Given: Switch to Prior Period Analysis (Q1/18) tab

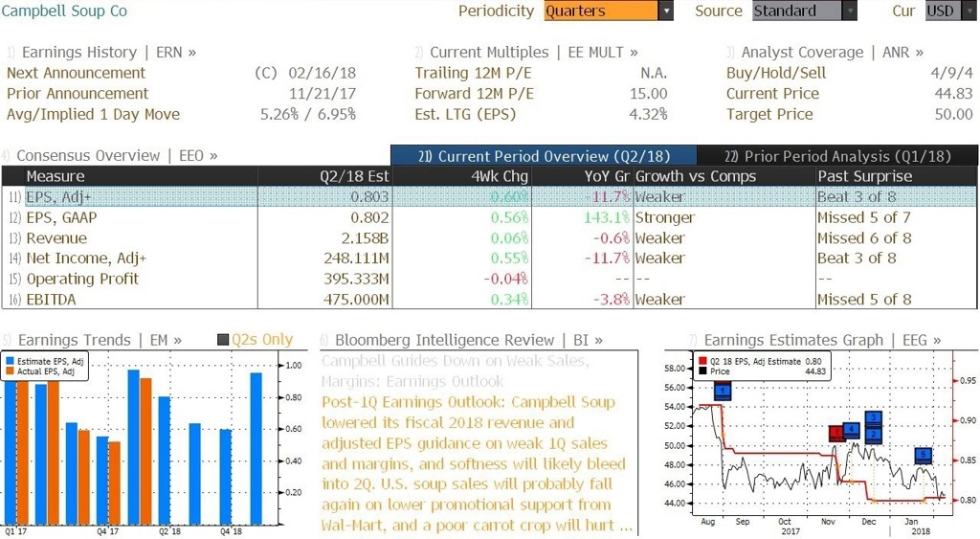Looking at the screenshot, I should [837, 156].
